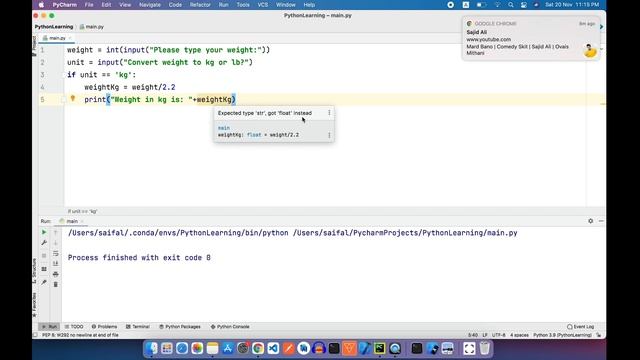Open the Python Console tool window

[230, 327]
